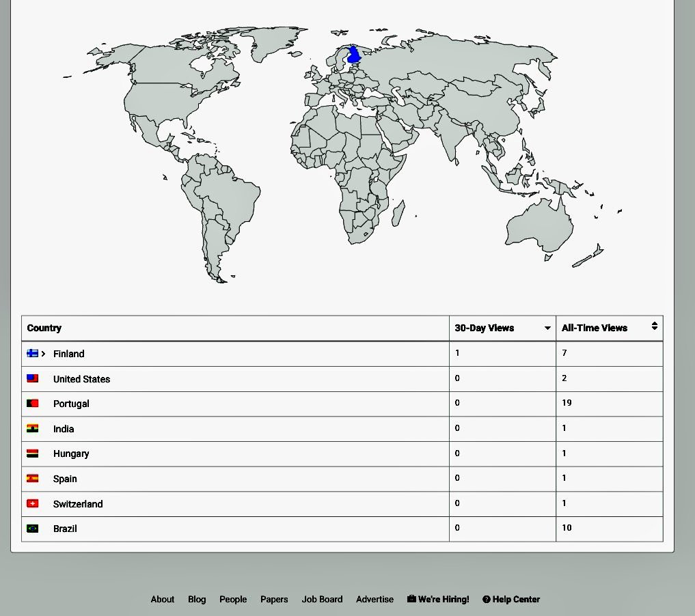The height and width of the screenshot is (616, 695).
Task: Toggle All-Time Views sort arrows
Action: pos(654,326)
